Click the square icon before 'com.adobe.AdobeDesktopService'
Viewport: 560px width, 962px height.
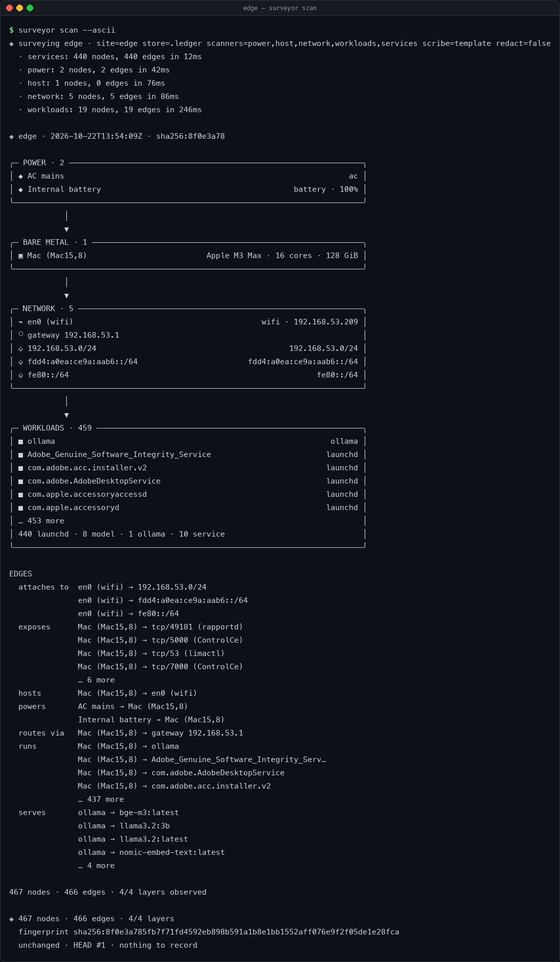tap(21, 481)
